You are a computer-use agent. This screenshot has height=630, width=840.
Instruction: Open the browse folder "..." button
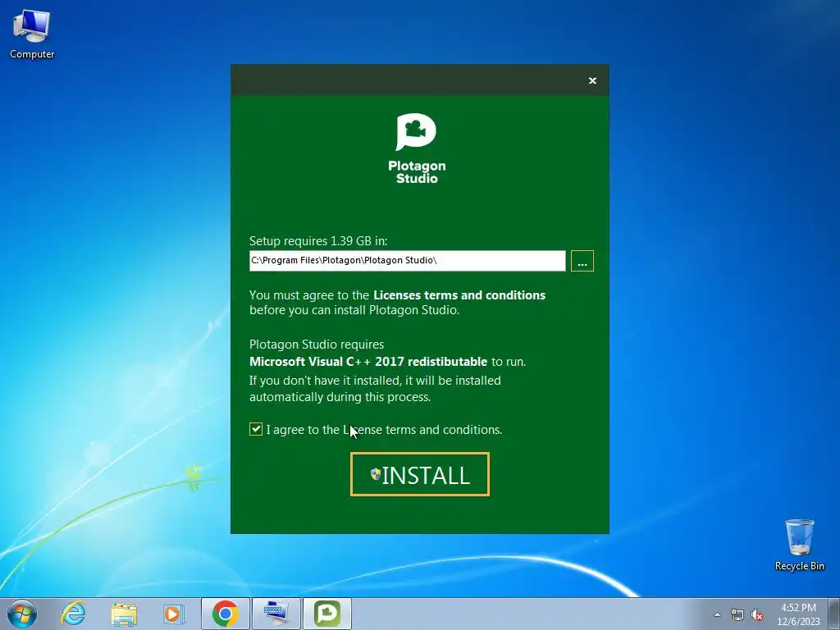pos(582,261)
